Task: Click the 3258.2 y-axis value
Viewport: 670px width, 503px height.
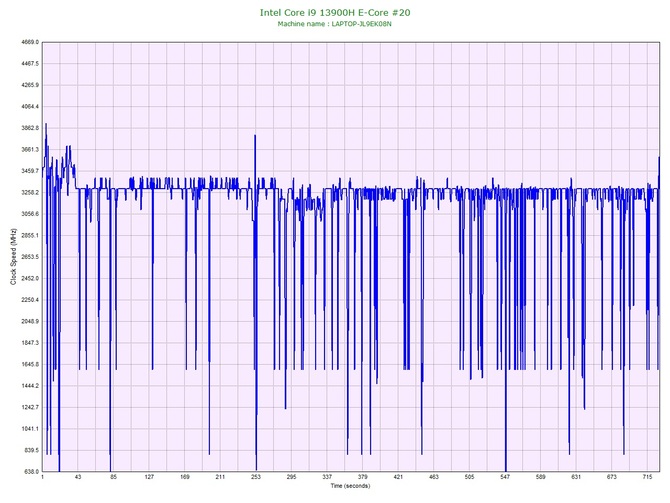Action: pyautogui.click(x=30, y=192)
